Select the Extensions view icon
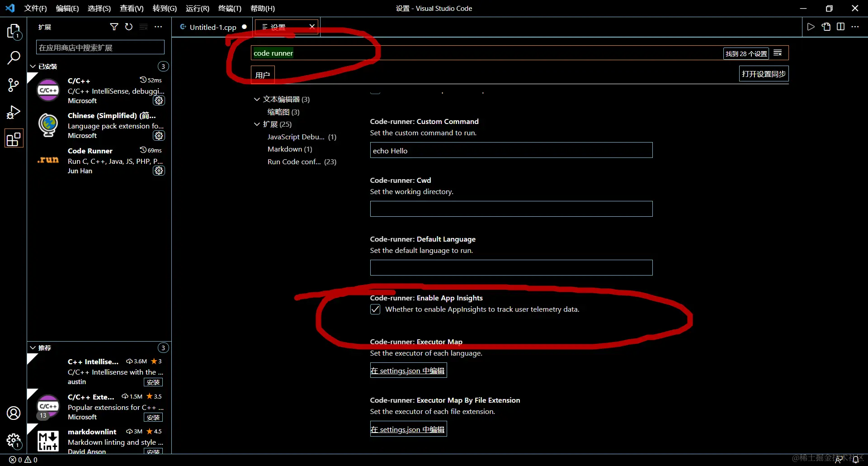 coord(14,138)
